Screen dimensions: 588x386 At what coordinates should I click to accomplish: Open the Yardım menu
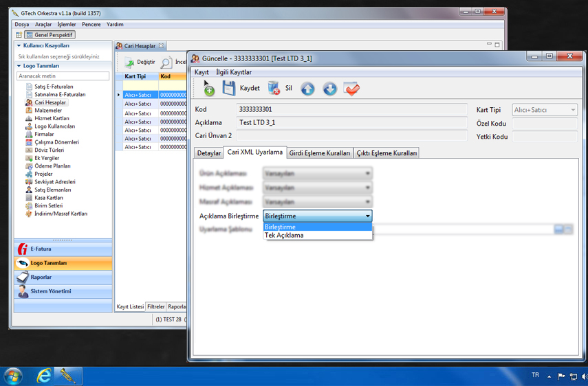click(x=115, y=24)
